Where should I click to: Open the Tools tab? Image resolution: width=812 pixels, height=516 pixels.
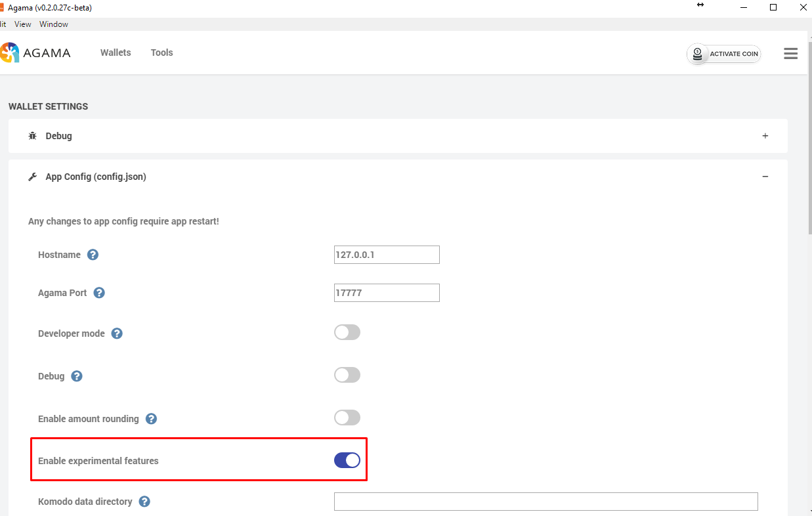(x=161, y=53)
